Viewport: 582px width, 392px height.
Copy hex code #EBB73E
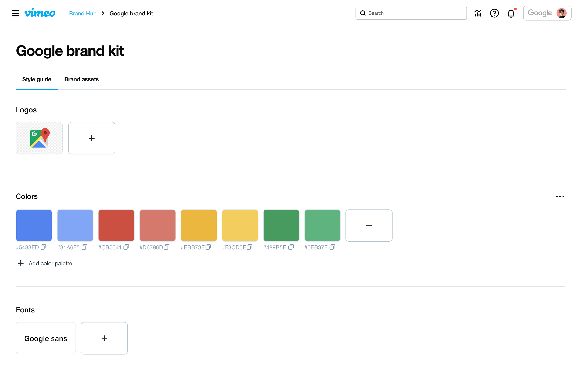[208, 247]
